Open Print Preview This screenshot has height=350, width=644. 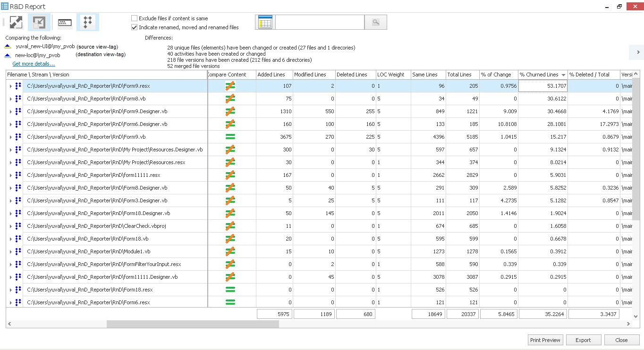(545, 340)
